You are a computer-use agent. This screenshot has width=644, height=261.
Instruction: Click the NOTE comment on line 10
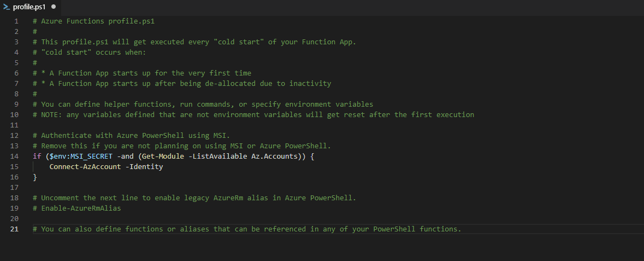tap(253, 114)
